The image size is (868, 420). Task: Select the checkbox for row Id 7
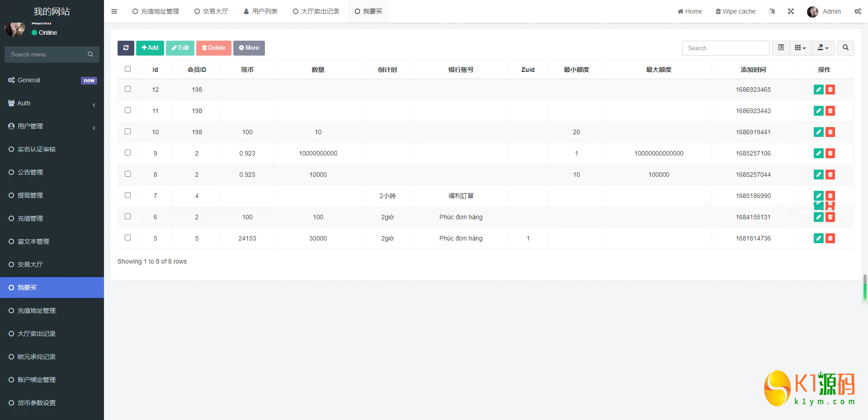point(127,195)
